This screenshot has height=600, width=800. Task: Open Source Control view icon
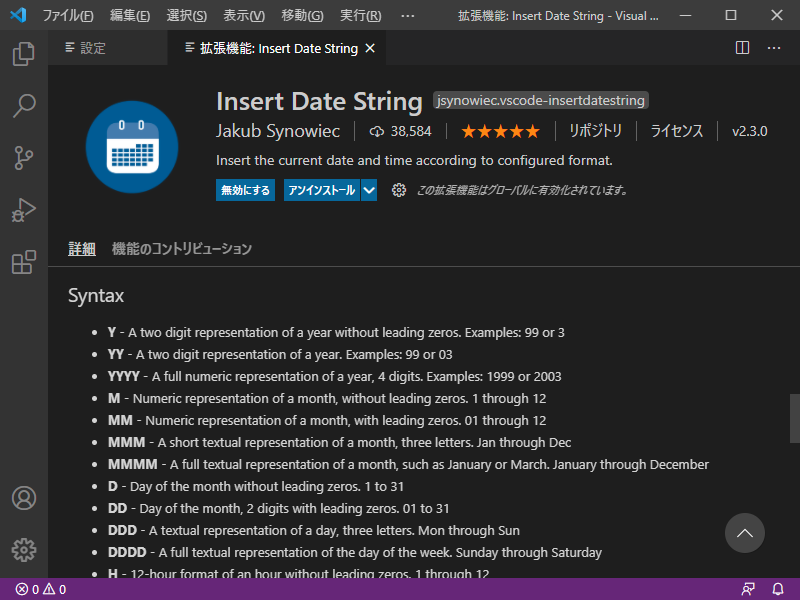coord(23,158)
